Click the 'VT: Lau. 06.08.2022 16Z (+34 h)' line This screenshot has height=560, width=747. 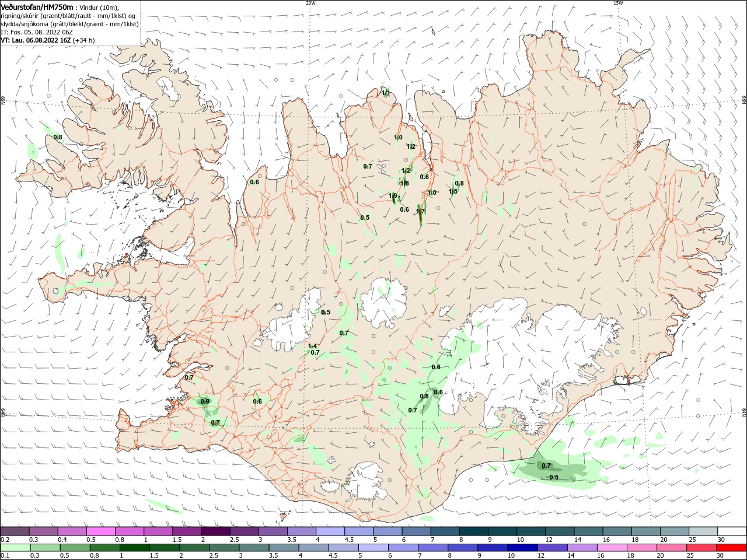tap(47, 40)
